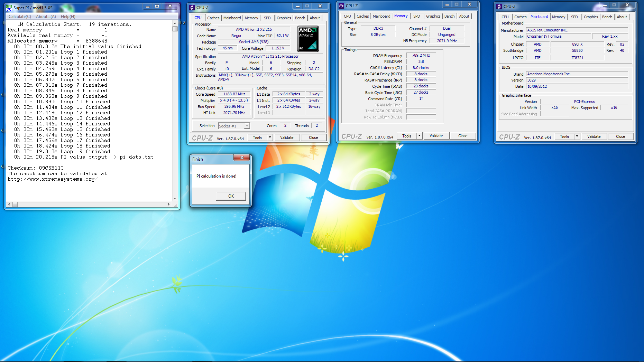Open the About...(A) menu in Super PI

pyautogui.click(x=46, y=17)
